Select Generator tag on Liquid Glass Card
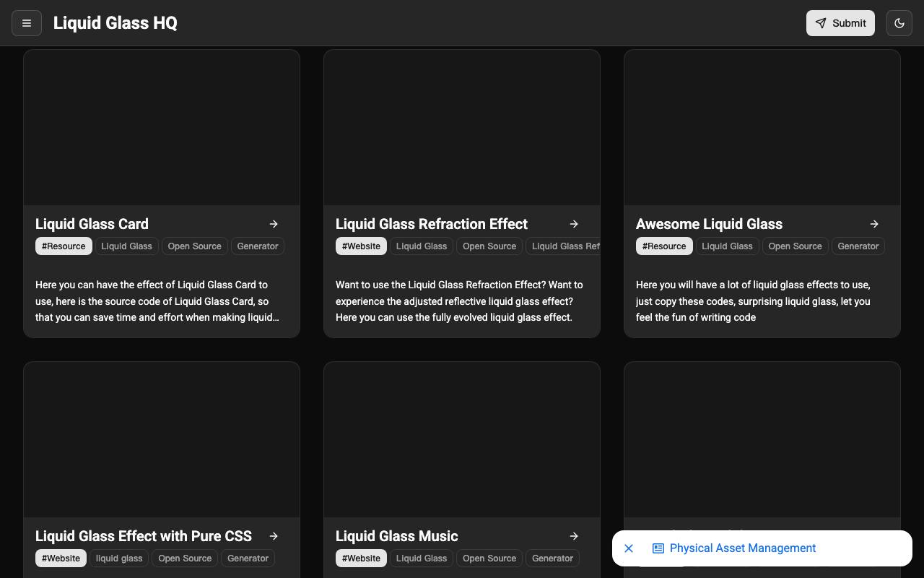 (258, 246)
